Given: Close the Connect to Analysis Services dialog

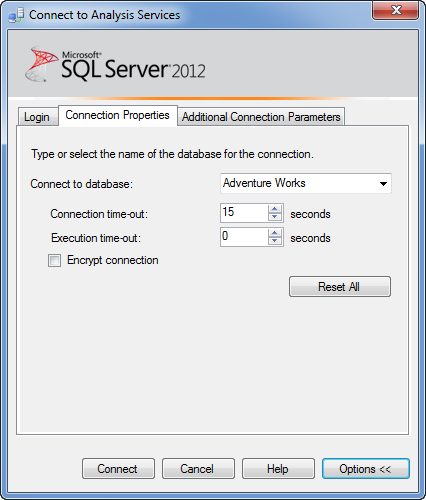Looking at the screenshot, I should click(x=395, y=11).
